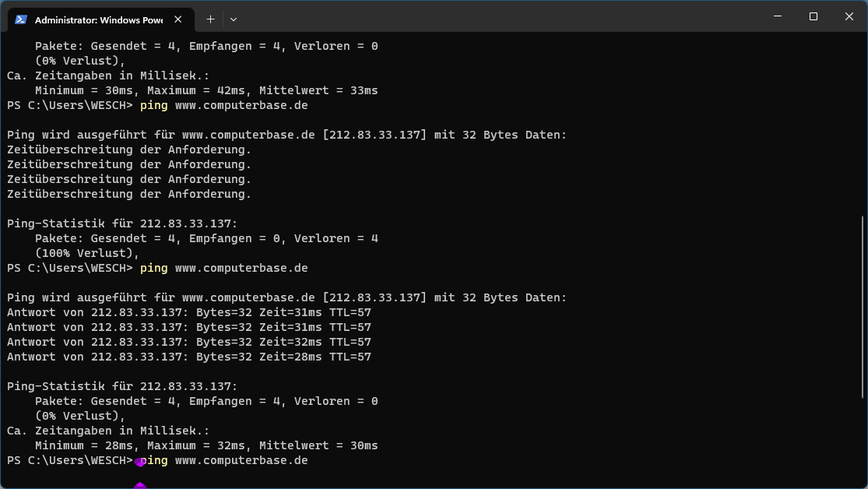Viewport: 868px width, 489px height.
Task: Click the reply line with Zeit=32ms
Action: click(x=189, y=342)
